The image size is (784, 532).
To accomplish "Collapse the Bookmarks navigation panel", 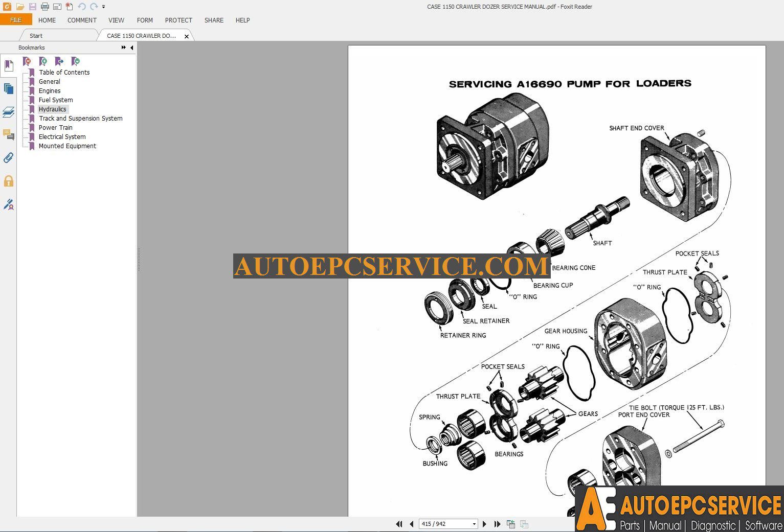I will (x=132, y=48).
